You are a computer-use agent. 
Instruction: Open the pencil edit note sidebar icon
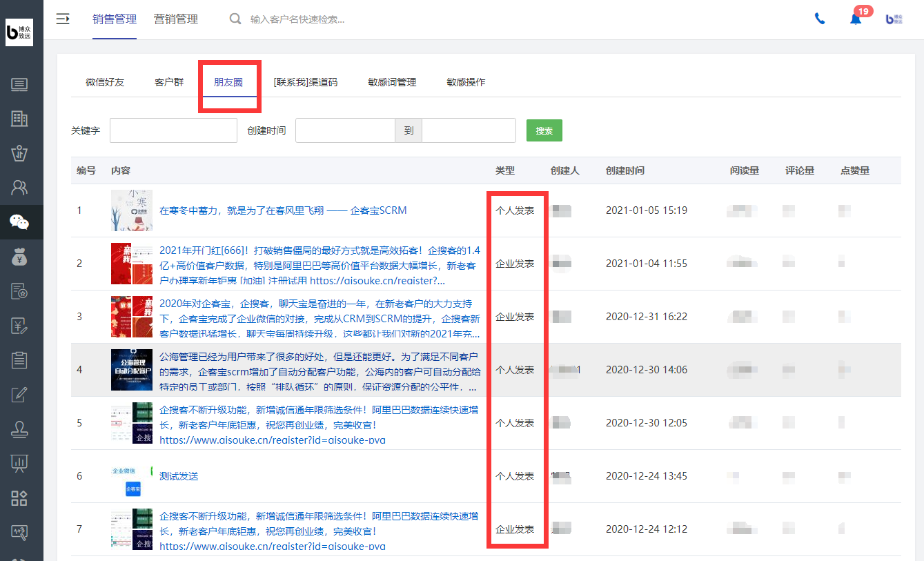19,395
